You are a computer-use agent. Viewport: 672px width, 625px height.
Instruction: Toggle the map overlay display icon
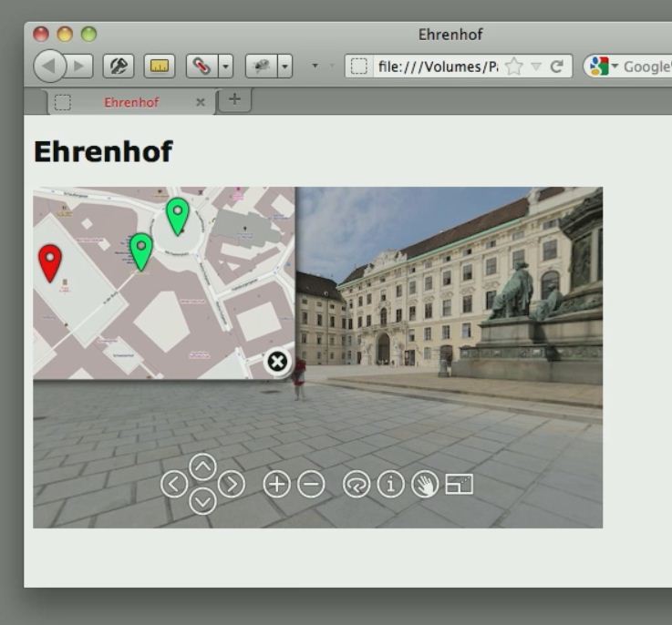459,485
